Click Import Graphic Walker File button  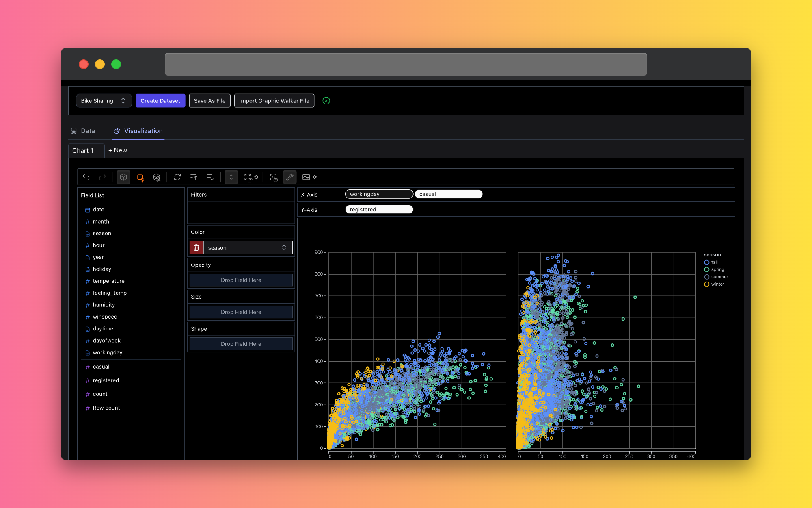[274, 101]
